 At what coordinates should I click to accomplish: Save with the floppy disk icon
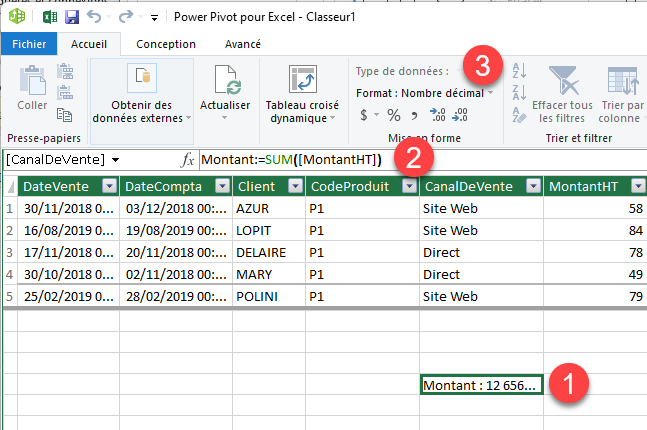pyautogui.click(x=72, y=17)
